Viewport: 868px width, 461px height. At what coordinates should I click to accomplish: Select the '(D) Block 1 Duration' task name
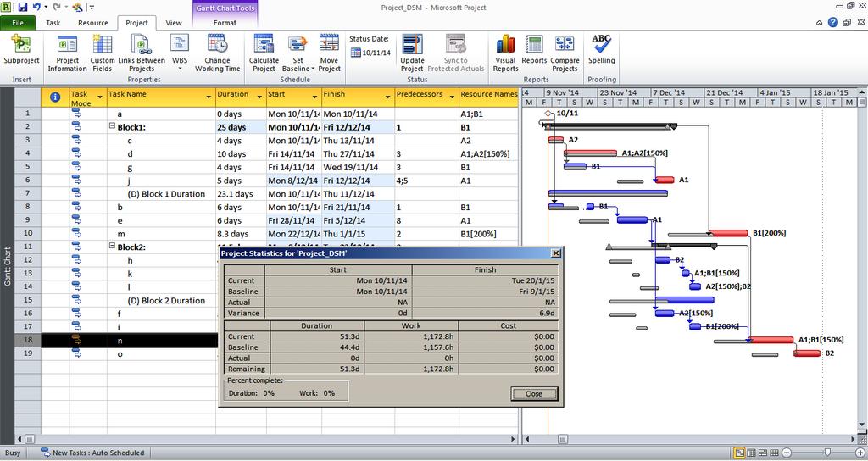166,194
